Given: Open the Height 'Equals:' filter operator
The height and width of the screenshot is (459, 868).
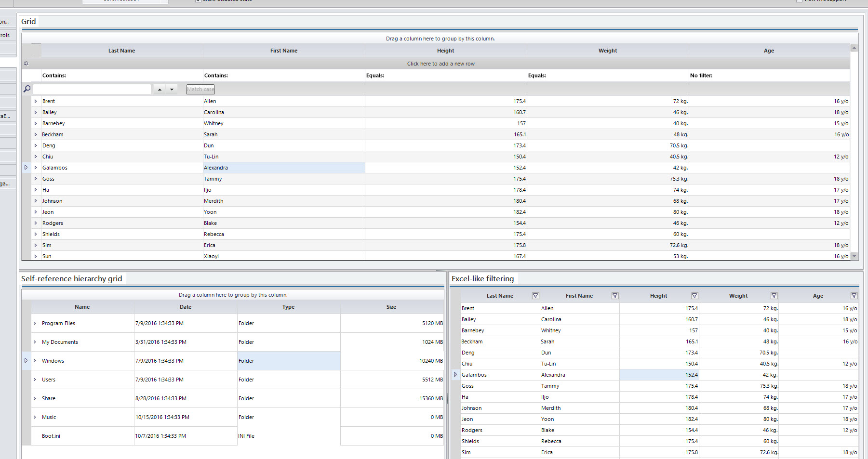Looking at the screenshot, I should 375,76.
